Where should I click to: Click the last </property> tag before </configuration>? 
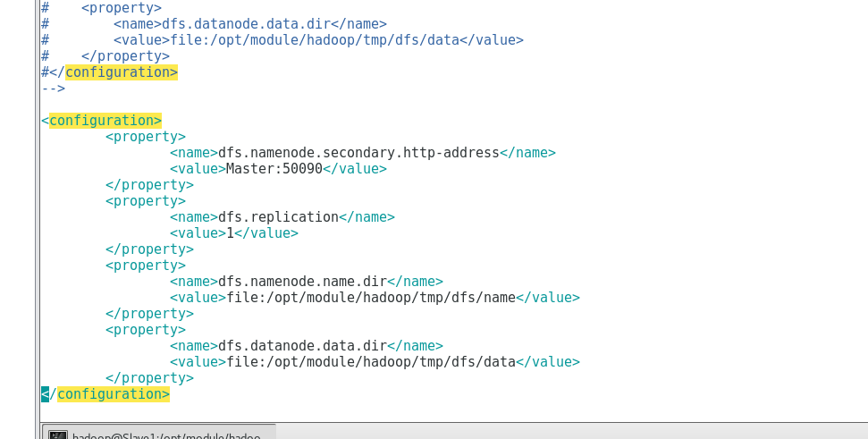(x=149, y=378)
